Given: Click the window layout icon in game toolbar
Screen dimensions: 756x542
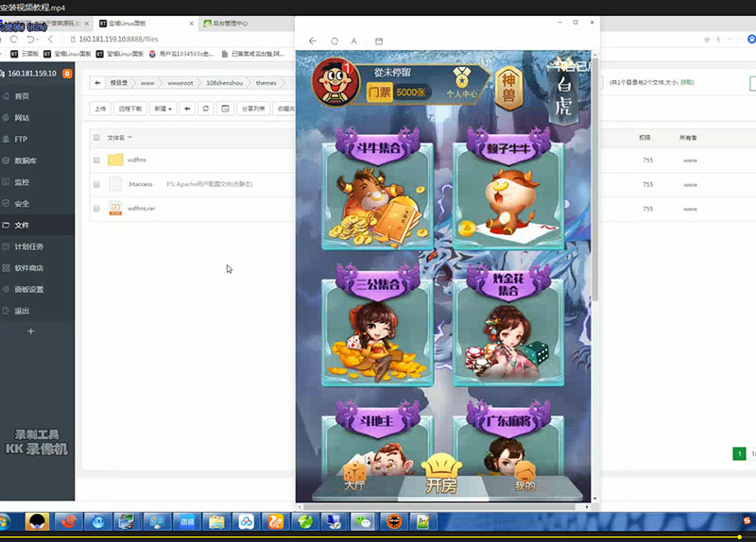Looking at the screenshot, I should tap(379, 42).
